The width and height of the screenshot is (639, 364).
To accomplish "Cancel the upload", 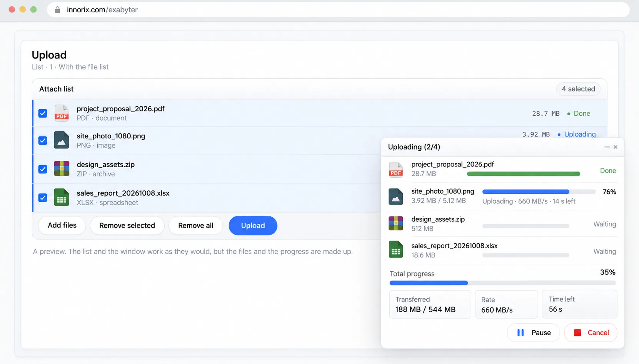I will (x=591, y=332).
